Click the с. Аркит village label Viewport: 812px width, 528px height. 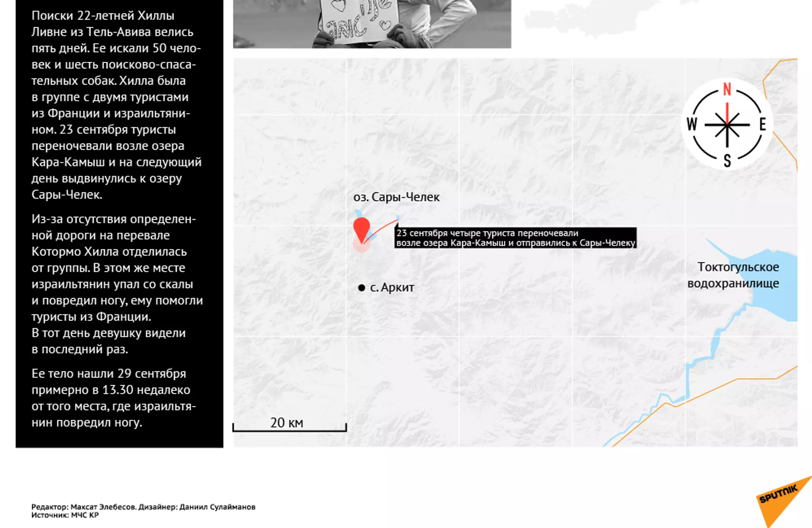pos(392,287)
